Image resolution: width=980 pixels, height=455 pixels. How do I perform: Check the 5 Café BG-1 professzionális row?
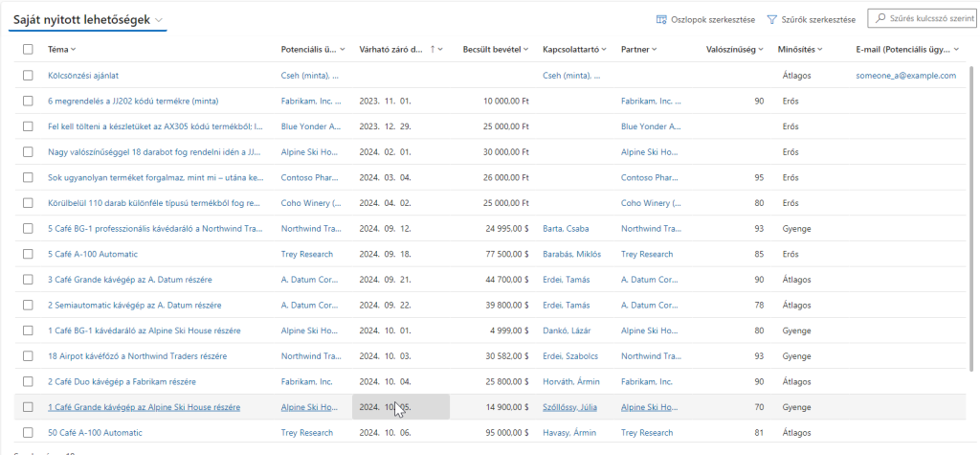[28, 228]
